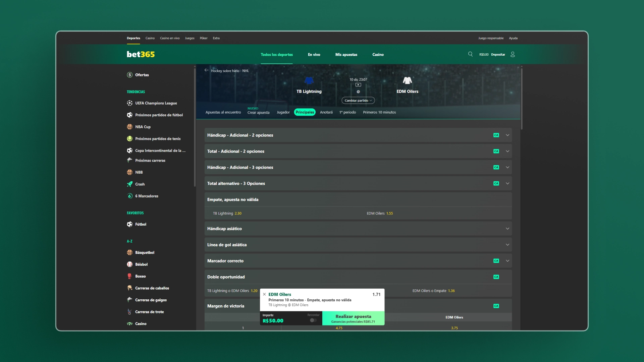Select the Anotará tab
This screenshot has height=362, width=644.
coord(326,112)
